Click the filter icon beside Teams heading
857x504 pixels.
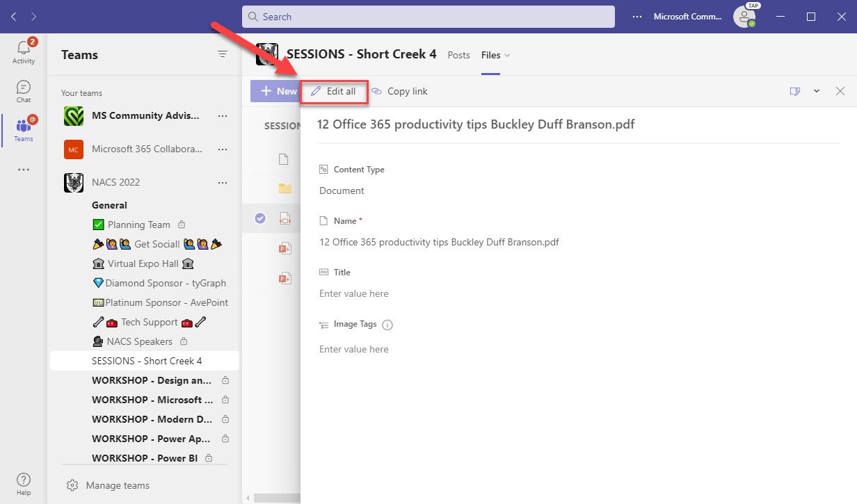click(x=222, y=54)
